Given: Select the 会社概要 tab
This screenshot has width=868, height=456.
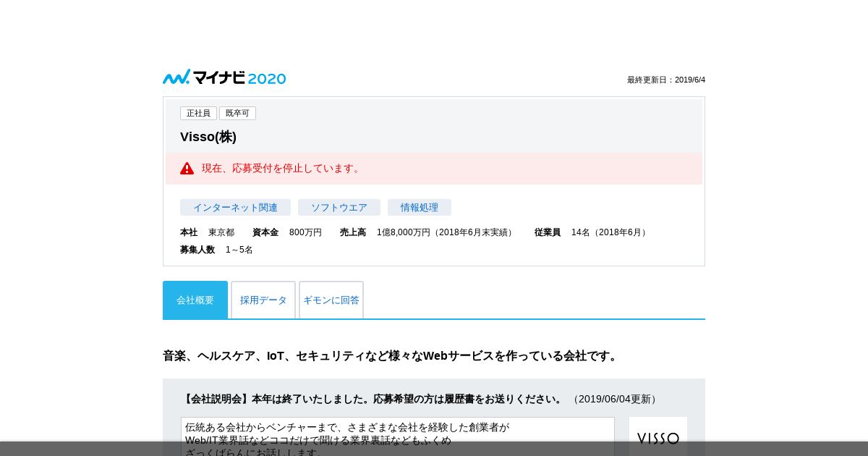Looking at the screenshot, I should pyautogui.click(x=195, y=300).
